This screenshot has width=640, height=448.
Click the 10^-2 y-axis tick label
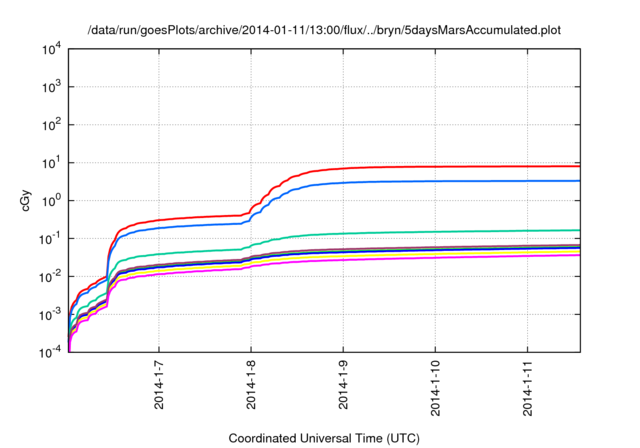tap(51, 277)
